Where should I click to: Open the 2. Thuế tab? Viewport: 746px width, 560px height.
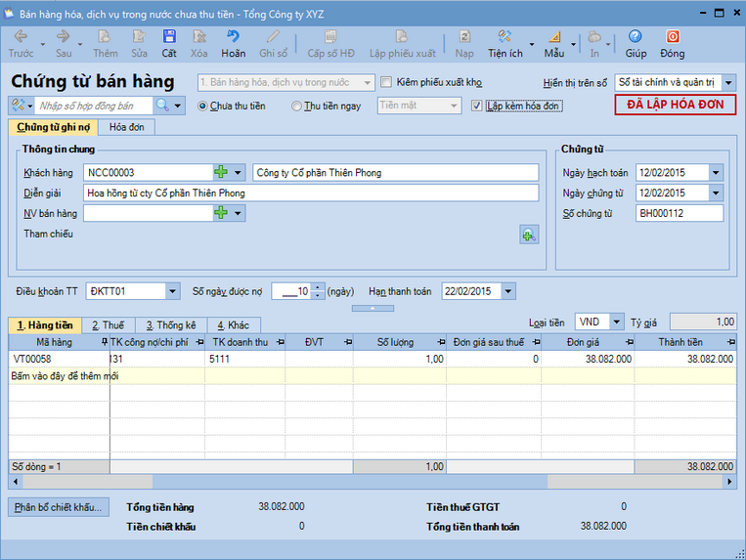108,325
